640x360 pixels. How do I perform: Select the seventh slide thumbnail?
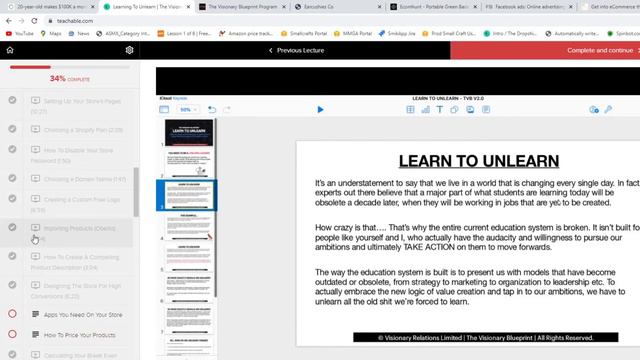click(x=189, y=320)
